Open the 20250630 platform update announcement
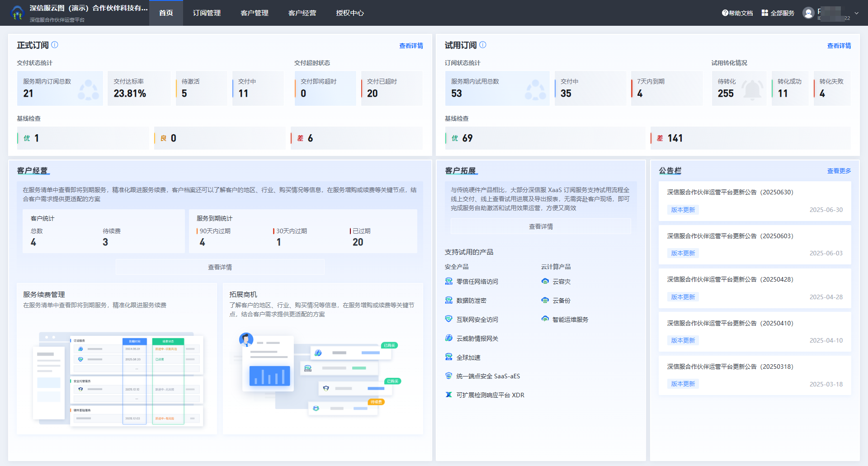Screen dimensions: 868x466 click(x=730, y=192)
